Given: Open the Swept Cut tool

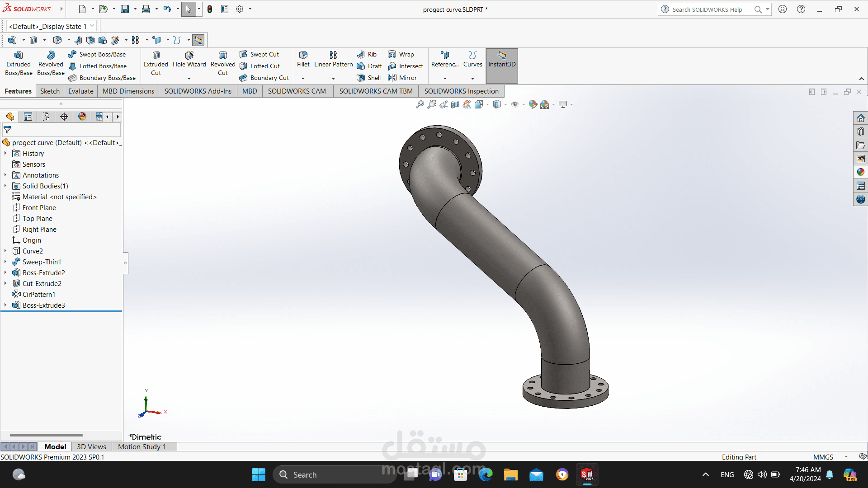Looking at the screenshot, I should click(x=259, y=54).
